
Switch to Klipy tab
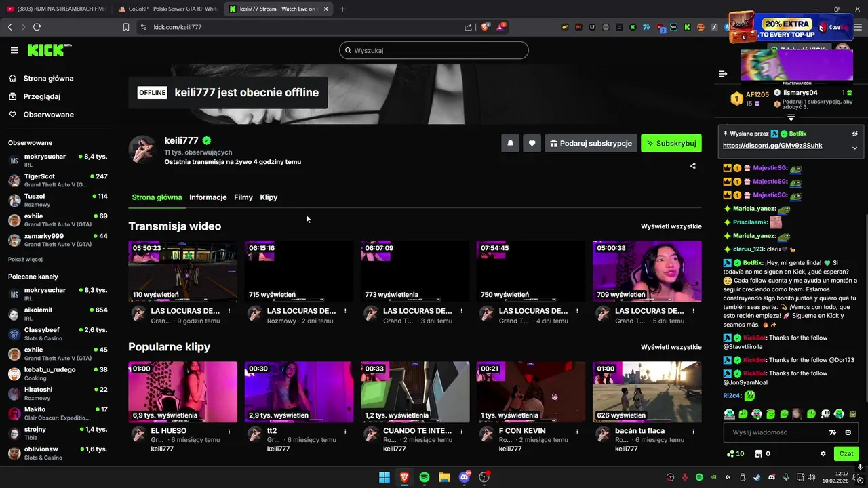pos(269,197)
